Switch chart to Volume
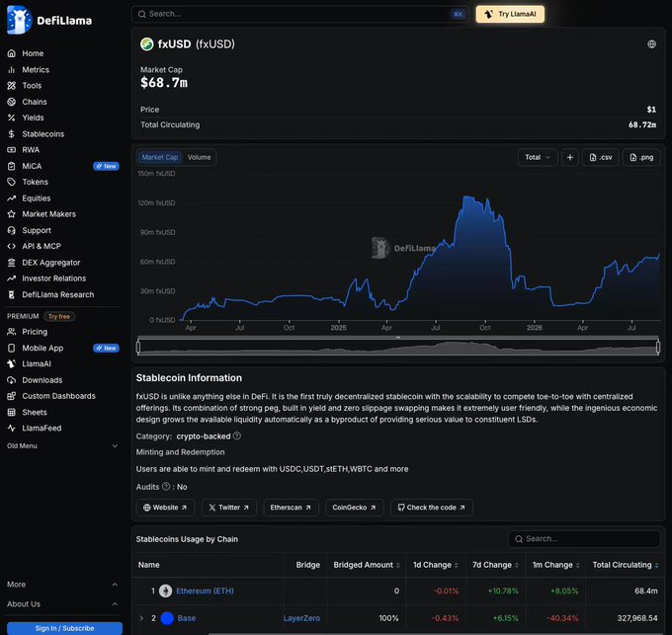The image size is (672, 635). tap(199, 157)
